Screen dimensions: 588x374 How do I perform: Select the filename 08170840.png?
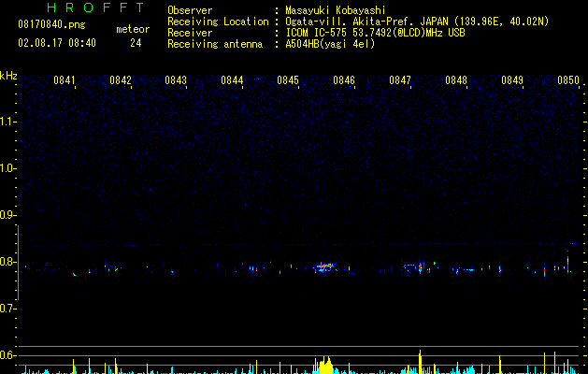coord(51,24)
